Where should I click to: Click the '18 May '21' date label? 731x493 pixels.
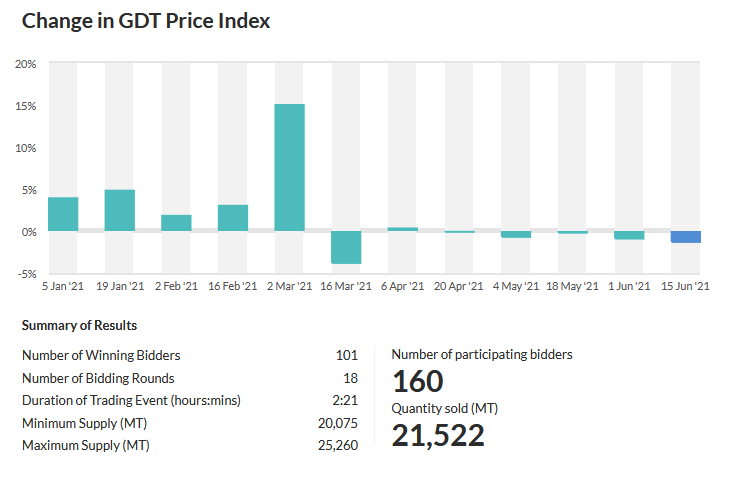572,286
